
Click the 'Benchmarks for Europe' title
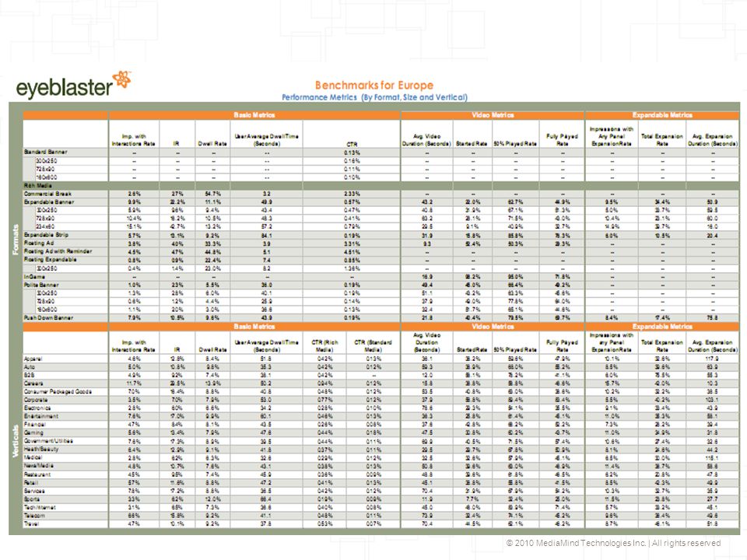[374, 86]
